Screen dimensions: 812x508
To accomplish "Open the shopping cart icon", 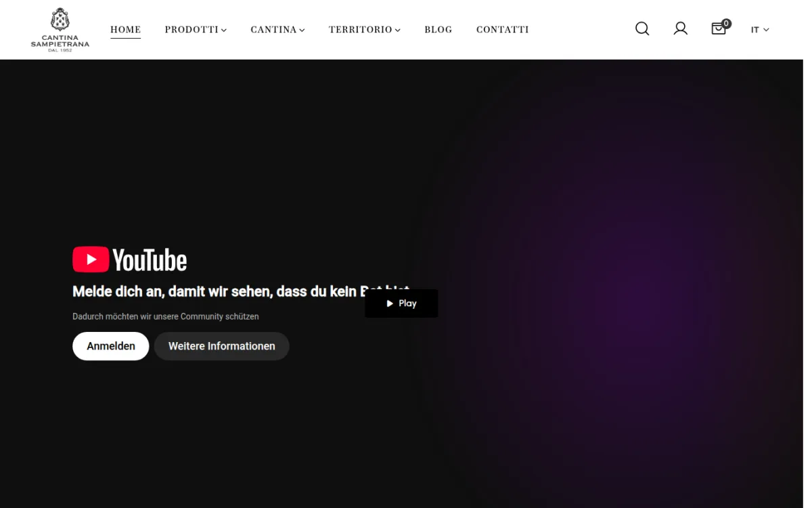I will [x=719, y=29].
